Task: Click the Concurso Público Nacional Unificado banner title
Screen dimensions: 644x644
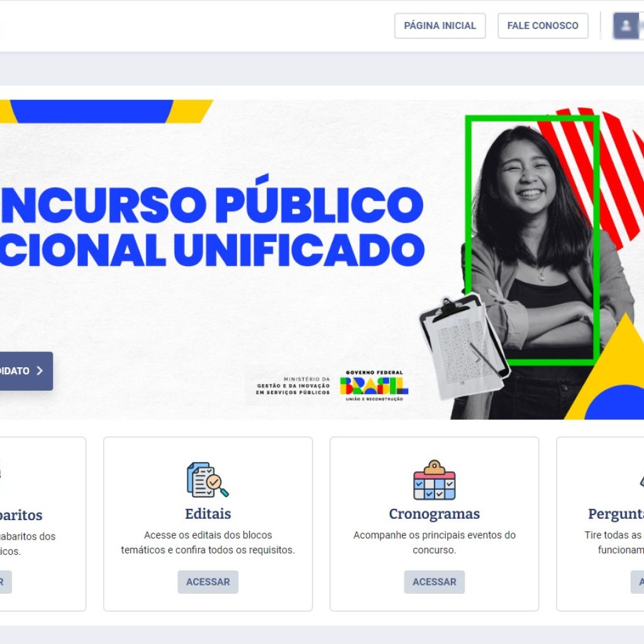Action: (211, 226)
